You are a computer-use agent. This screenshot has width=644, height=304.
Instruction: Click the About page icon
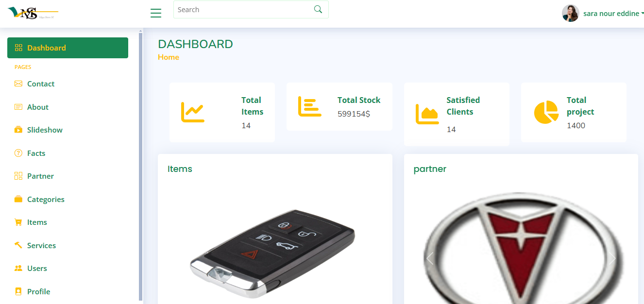tap(18, 107)
